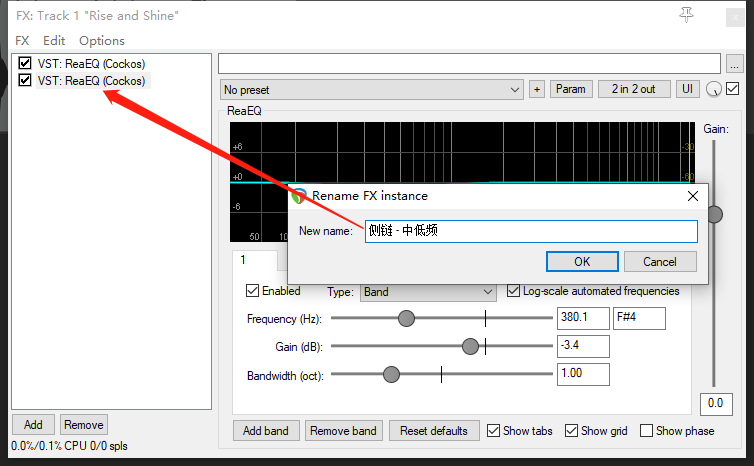The width and height of the screenshot is (754, 466).
Task: Click Reset defaults button
Action: [x=434, y=430]
